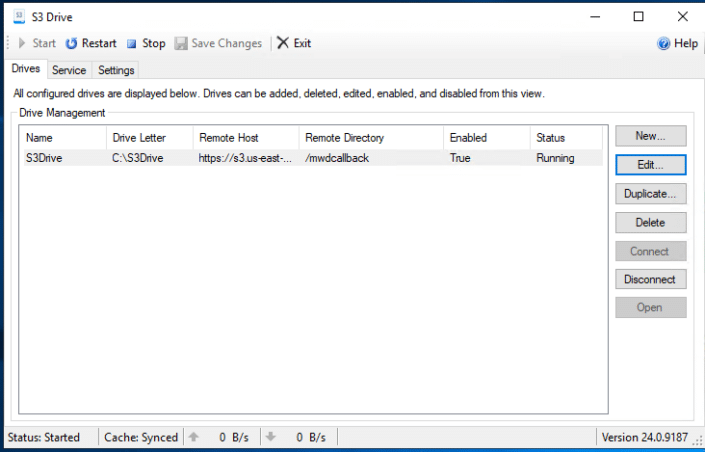705x452 pixels.
Task: Maximize the S3 Drive window
Action: [639, 16]
